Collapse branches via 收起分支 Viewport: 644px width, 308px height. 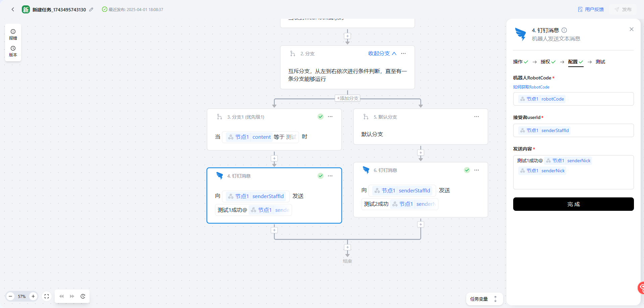[382, 53]
